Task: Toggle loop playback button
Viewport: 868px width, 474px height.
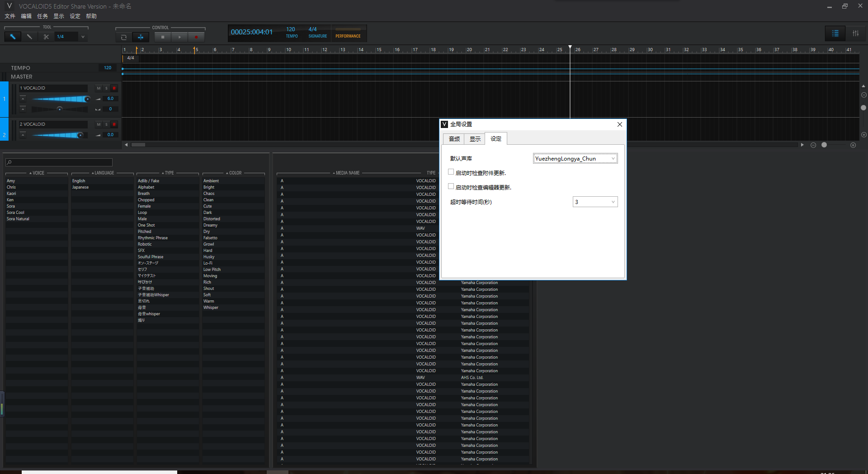Action: [x=123, y=37]
